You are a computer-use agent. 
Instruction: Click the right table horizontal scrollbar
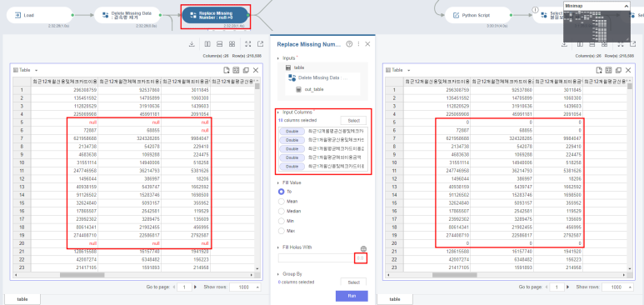click(x=455, y=274)
